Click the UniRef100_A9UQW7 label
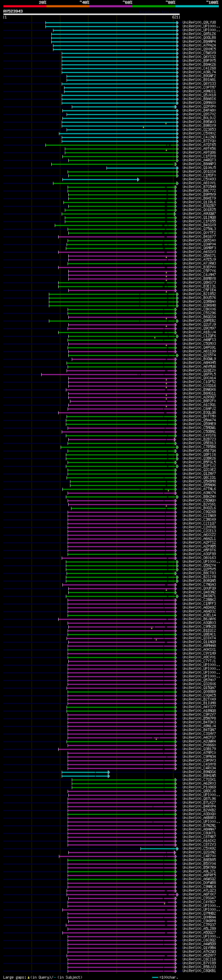The image size is (222, 980). click(x=199, y=213)
